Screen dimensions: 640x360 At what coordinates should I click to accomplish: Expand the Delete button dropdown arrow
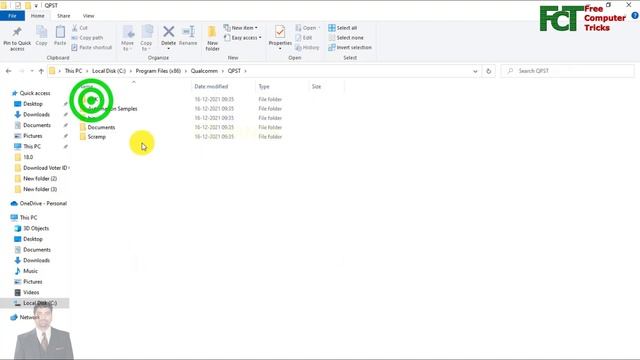pos(168,49)
